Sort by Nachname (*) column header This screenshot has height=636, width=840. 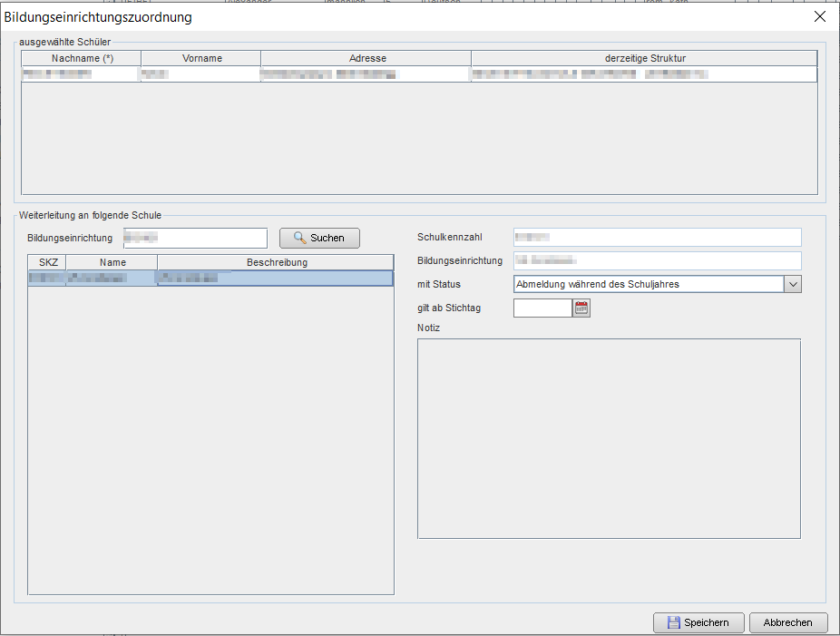81,58
